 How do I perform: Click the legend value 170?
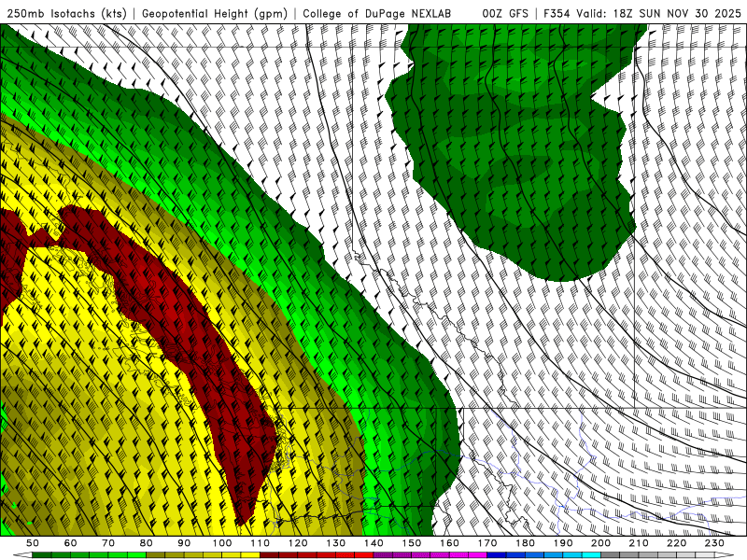pos(487,543)
